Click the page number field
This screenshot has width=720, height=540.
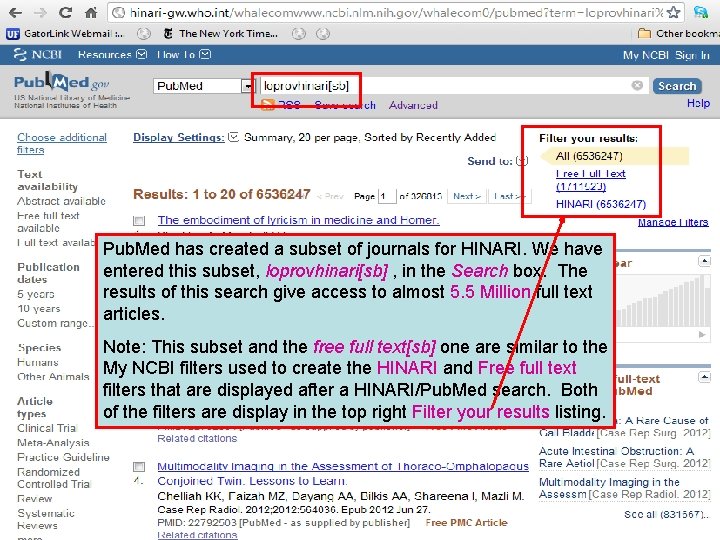pos(387,197)
